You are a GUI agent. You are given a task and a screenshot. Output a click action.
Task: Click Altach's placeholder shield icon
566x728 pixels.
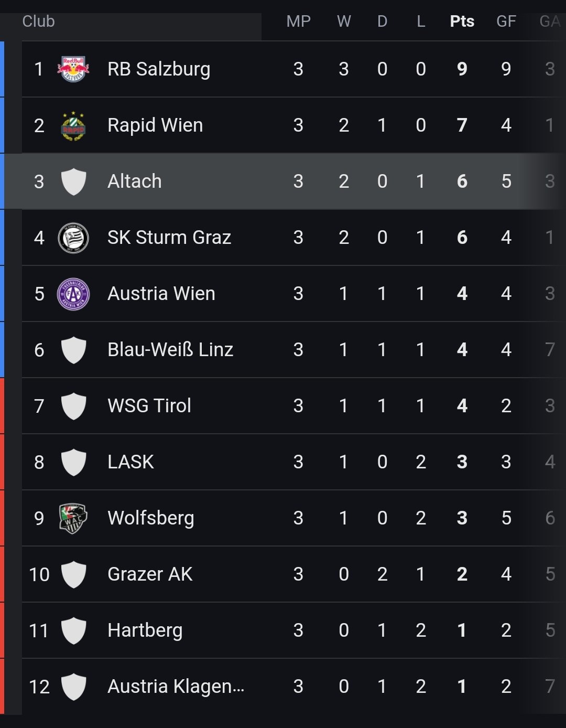(x=73, y=181)
